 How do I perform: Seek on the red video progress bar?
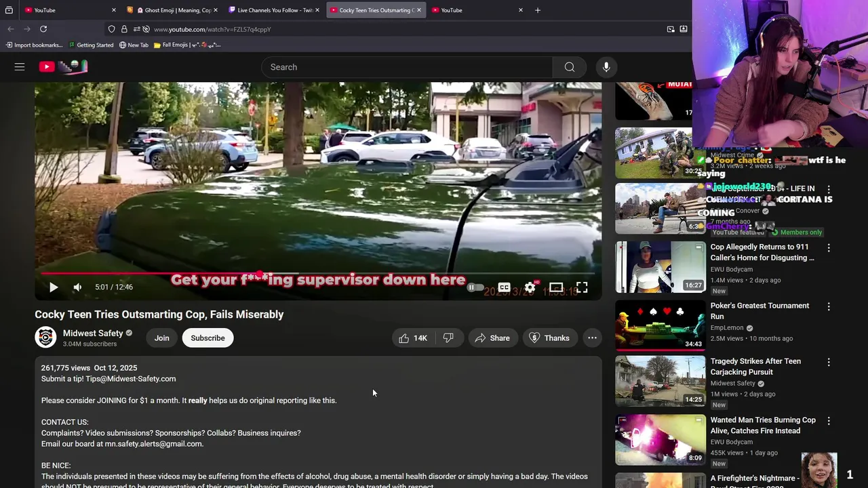317,274
